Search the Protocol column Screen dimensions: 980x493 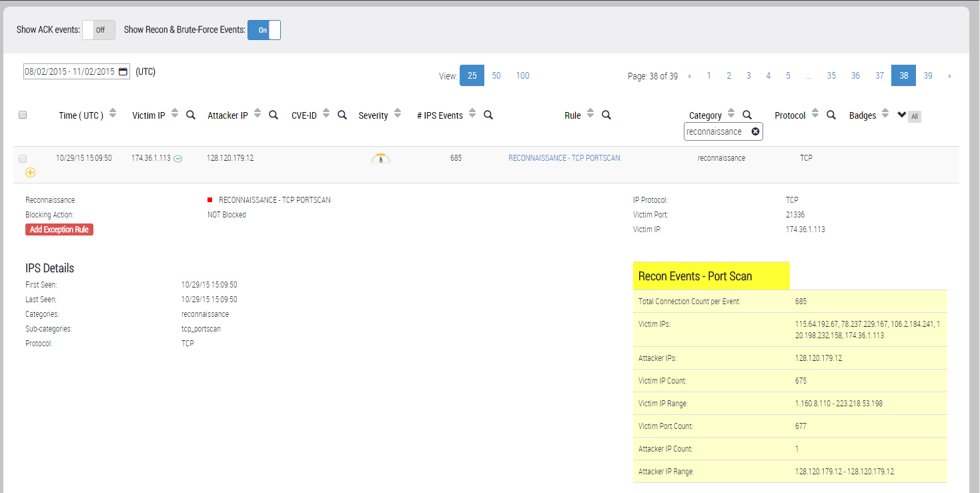[831, 115]
